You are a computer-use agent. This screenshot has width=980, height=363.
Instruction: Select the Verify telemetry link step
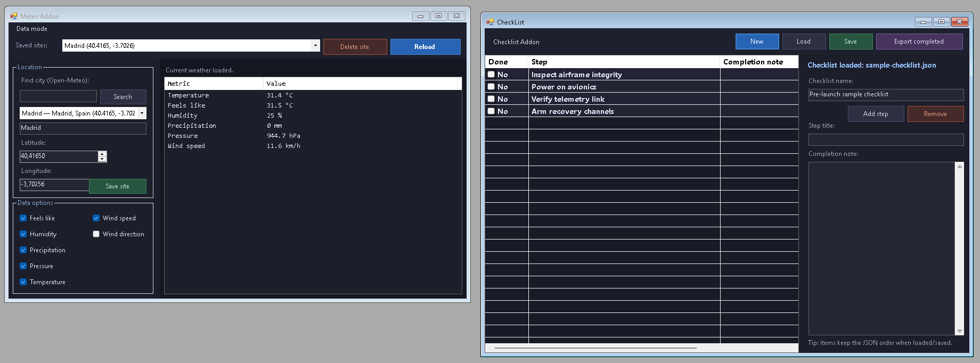[x=624, y=99]
